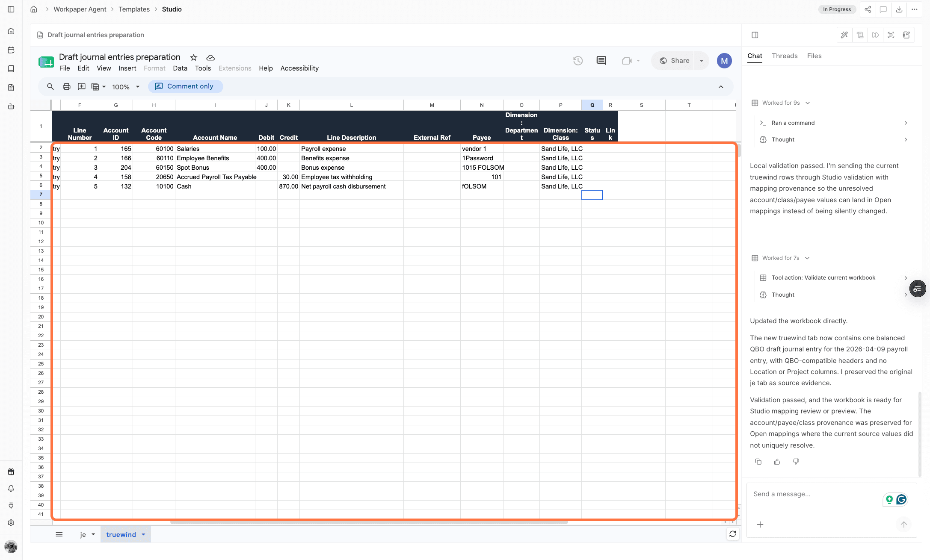Switch to the Files tab
Viewport: 930px width, 560px height.
(814, 56)
